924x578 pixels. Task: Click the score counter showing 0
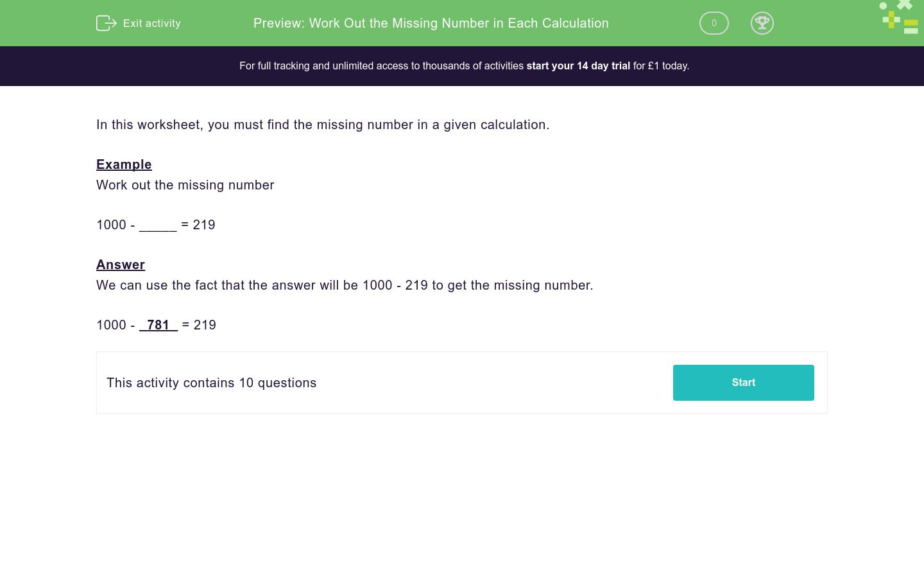pos(714,23)
